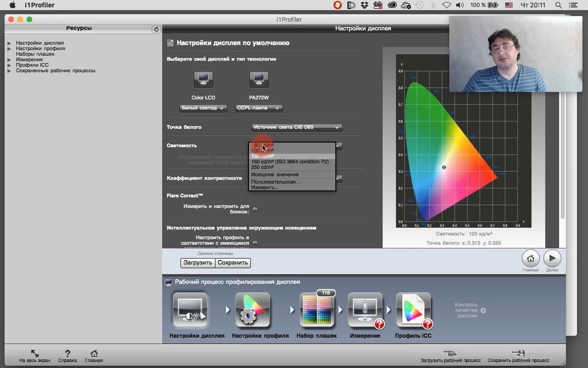Click Сохранить рабочий процесс icon
The width and height of the screenshot is (588, 368).
pyautogui.click(x=518, y=353)
